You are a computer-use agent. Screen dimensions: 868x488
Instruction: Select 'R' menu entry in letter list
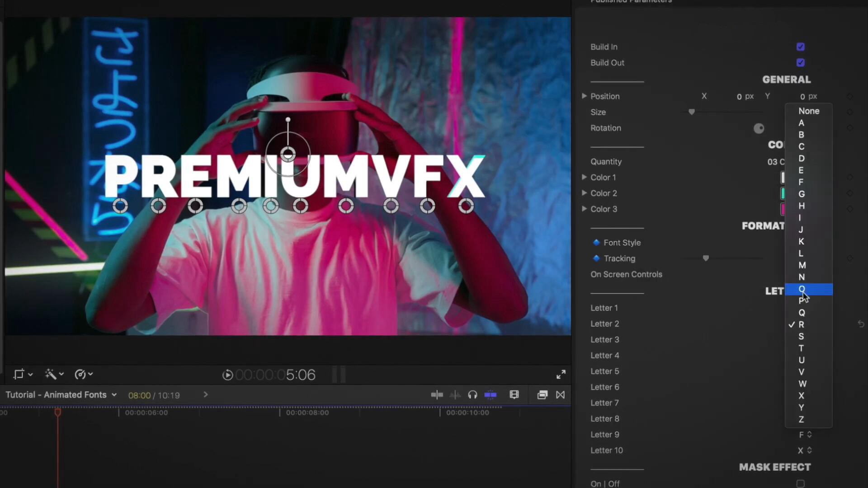pos(801,324)
